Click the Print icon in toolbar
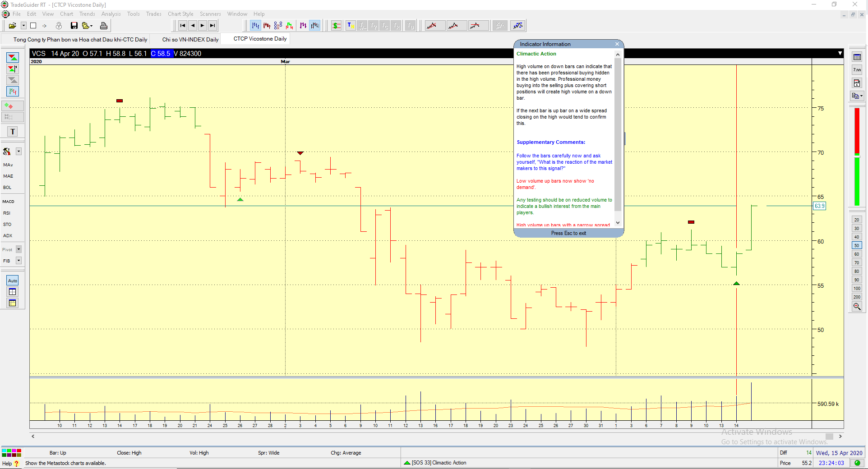Image resolution: width=868 pixels, height=469 pixels. [104, 26]
